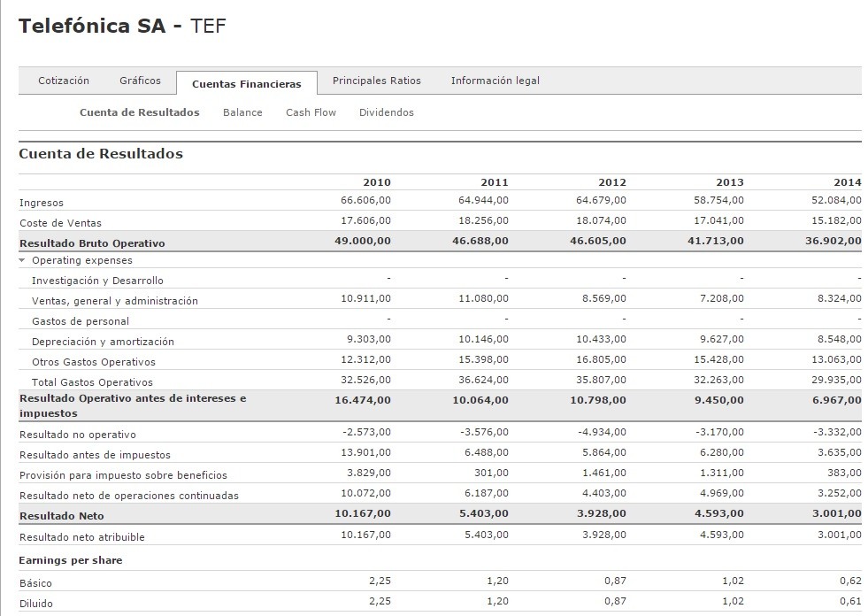The height and width of the screenshot is (616, 868).
Task: Click the Telefónica SA - TEF title
Action: click(x=122, y=26)
